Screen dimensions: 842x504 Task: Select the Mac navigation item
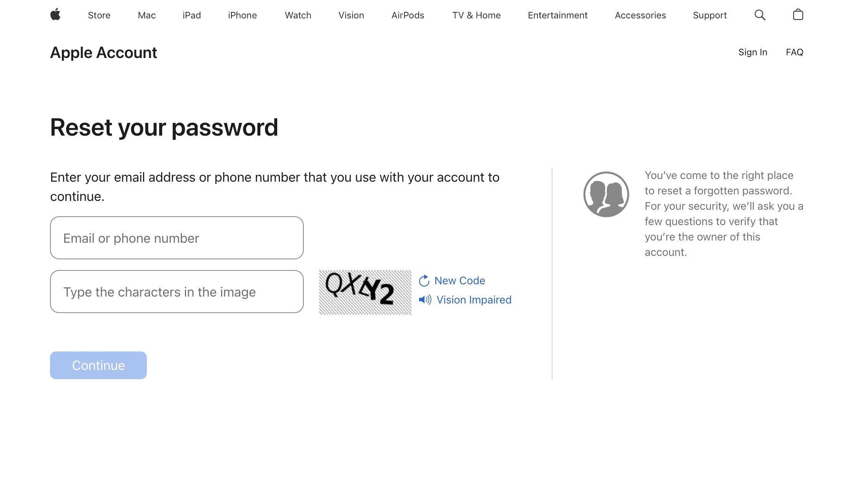coord(146,15)
